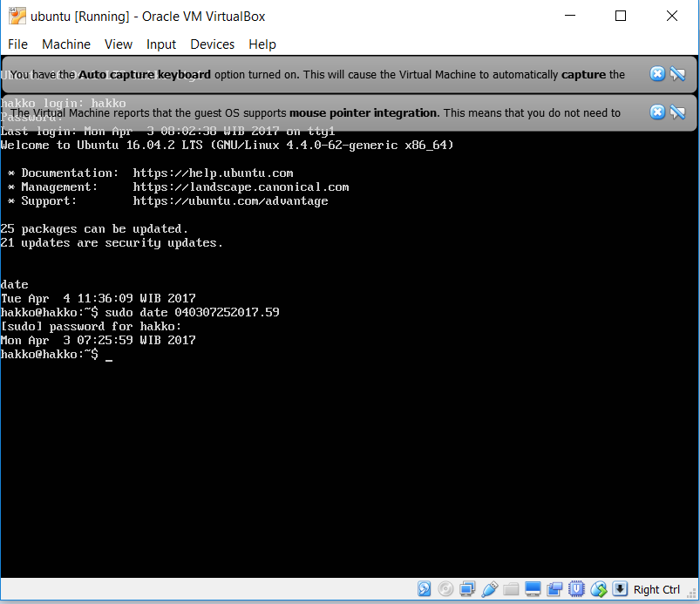Dismiss the mouse pointer integration notification
Viewport: 700px width, 604px height.
(x=657, y=112)
